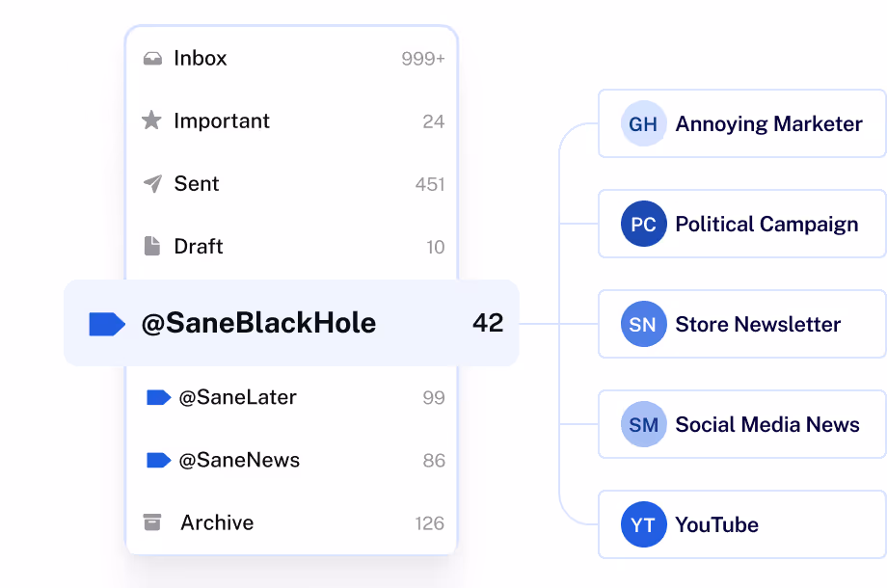Open the @SaneNews folder

click(292, 460)
